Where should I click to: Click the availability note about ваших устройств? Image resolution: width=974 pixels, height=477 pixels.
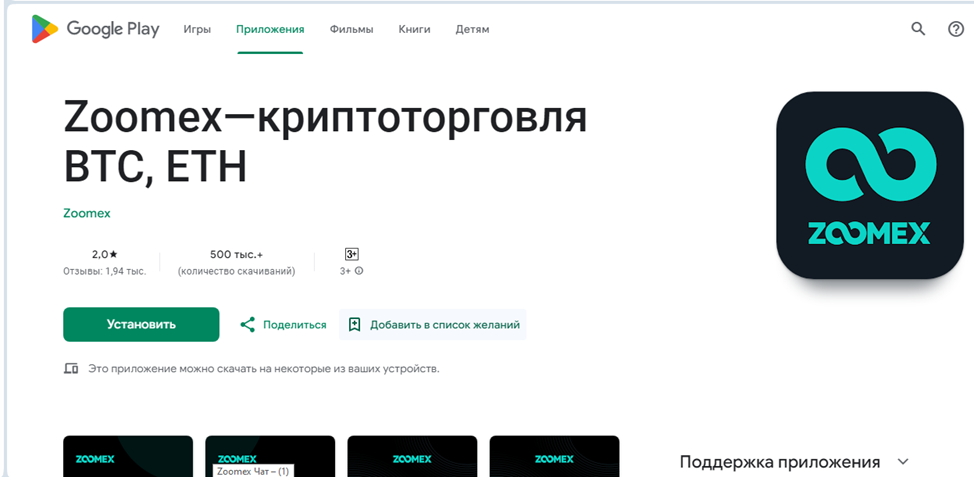[x=263, y=368]
